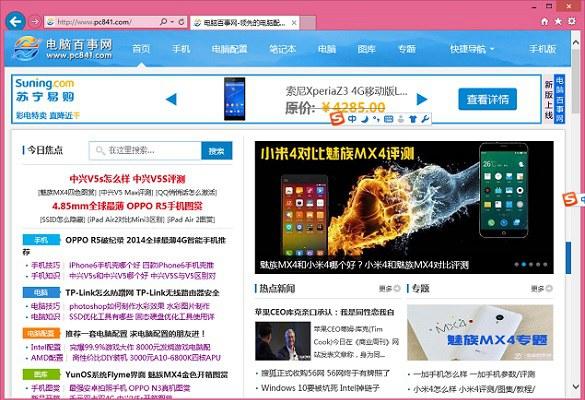The width and height of the screenshot is (585, 400).
Task: Show previous product with left blue arrow
Action: tap(171, 99)
